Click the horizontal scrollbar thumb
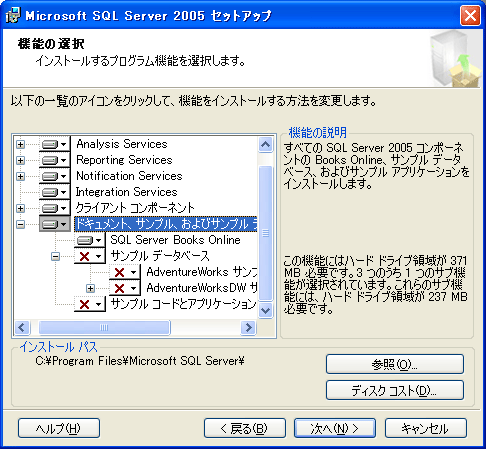 click(x=104, y=327)
